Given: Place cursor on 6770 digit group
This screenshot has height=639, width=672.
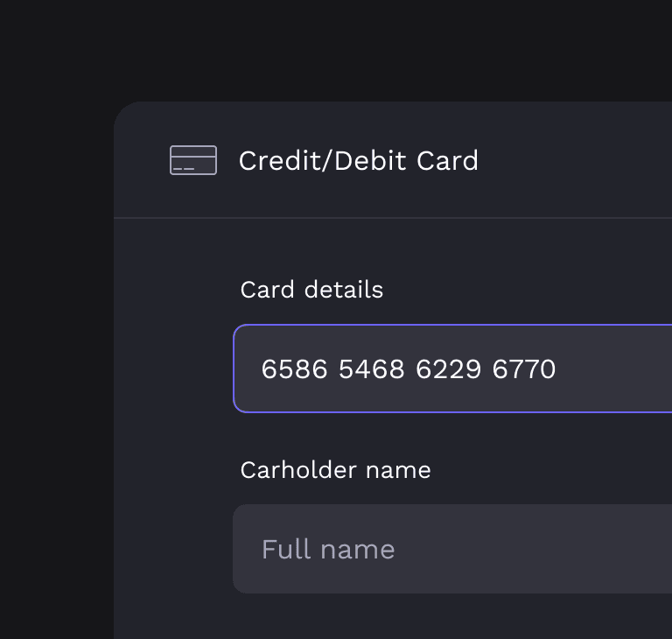Looking at the screenshot, I should point(524,369).
